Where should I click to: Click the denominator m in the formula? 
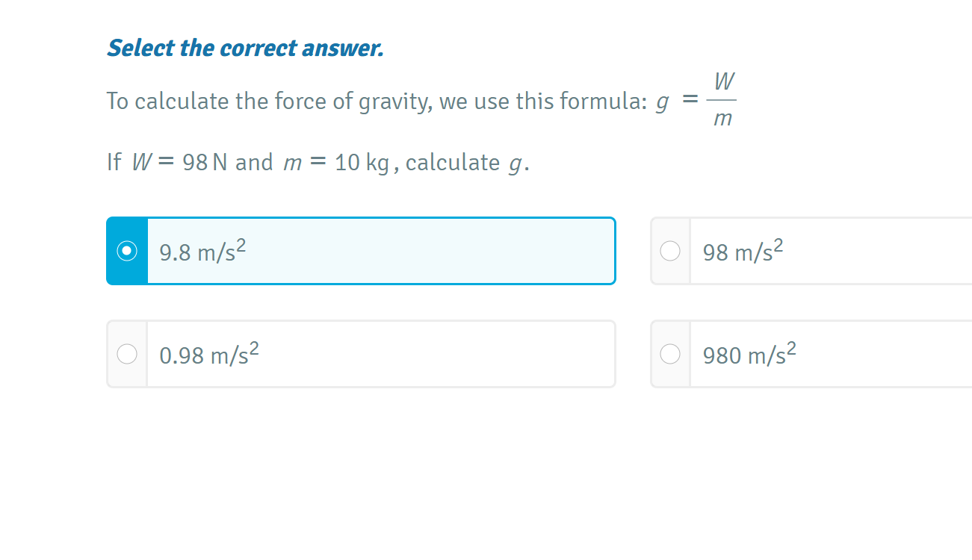(722, 119)
